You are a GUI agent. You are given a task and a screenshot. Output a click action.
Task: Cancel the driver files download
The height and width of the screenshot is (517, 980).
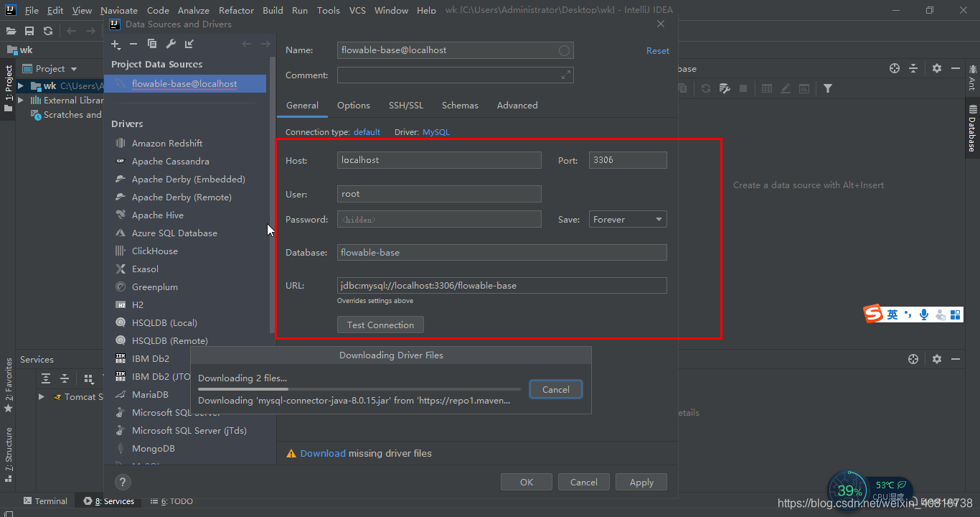tap(556, 389)
